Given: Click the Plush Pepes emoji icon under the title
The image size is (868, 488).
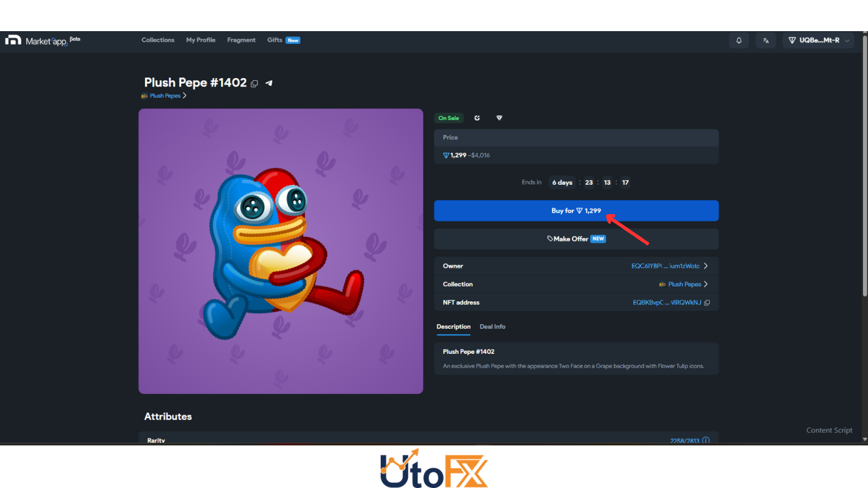Looking at the screenshot, I should 144,96.
